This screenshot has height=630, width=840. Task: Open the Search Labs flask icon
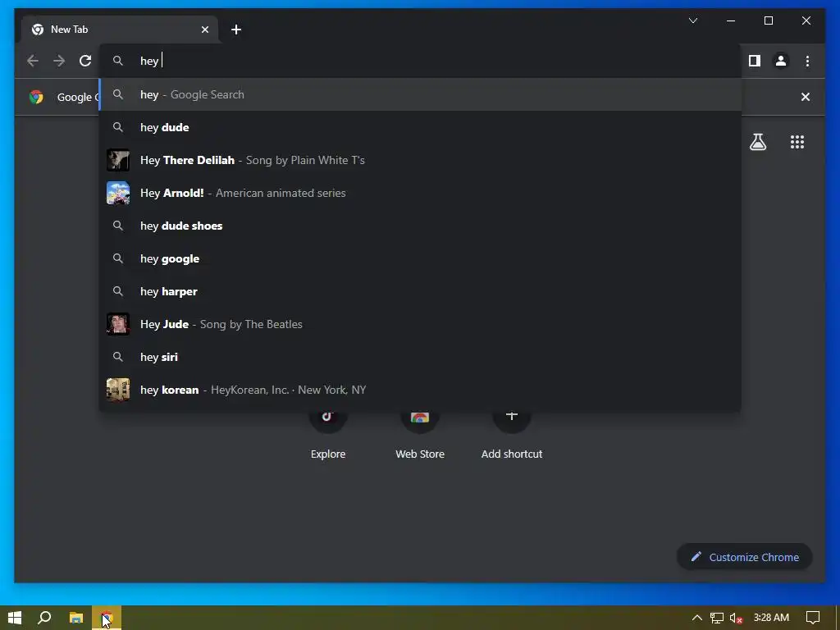(757, 142)
